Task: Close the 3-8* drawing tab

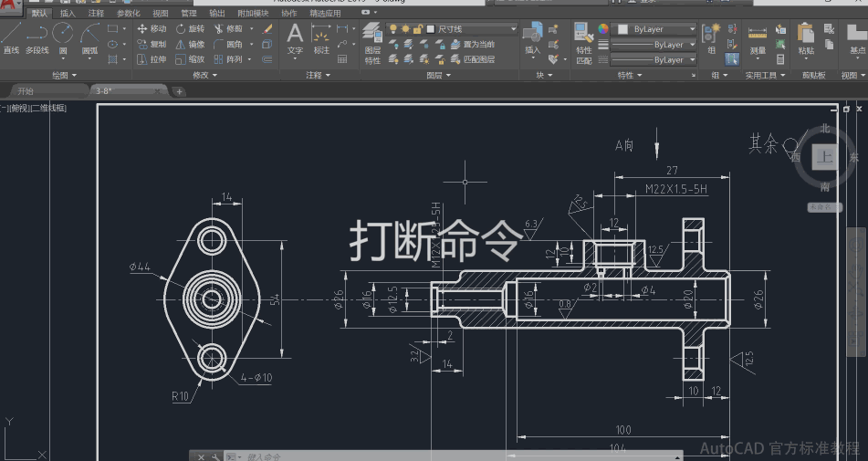Action: tap(157, 91)
